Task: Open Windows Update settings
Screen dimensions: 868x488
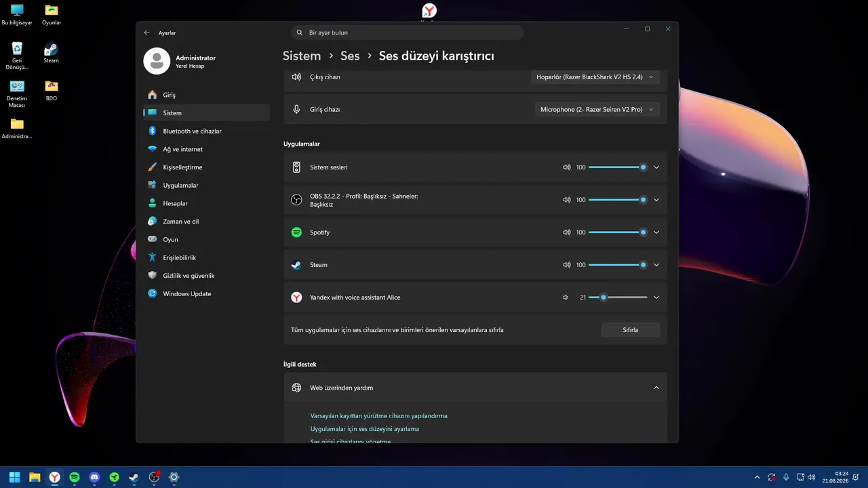Action: tap(207, 293)
